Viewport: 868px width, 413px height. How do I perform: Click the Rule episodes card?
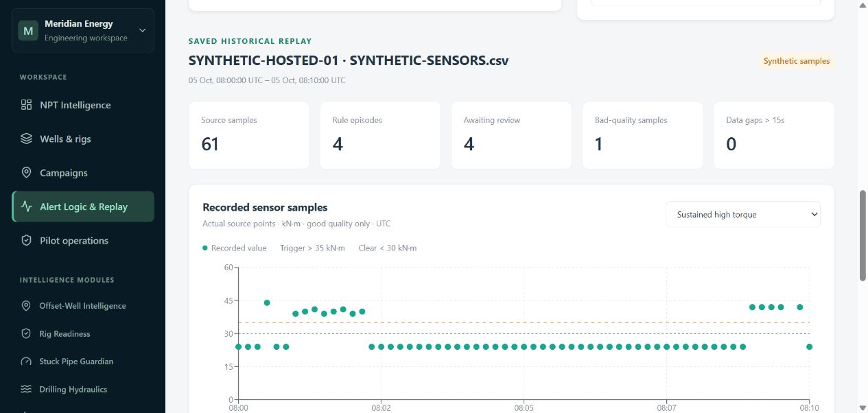click(380, 135)
